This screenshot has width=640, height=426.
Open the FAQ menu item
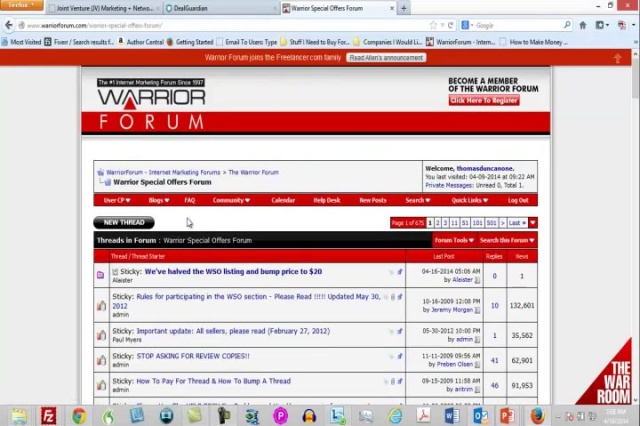pos(190,200)
